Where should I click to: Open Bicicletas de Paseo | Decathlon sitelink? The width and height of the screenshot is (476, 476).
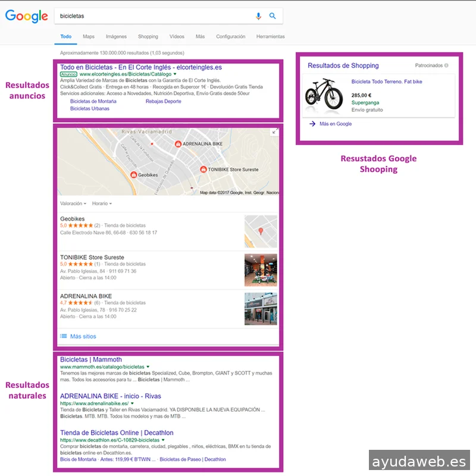[x=193, y=459]
